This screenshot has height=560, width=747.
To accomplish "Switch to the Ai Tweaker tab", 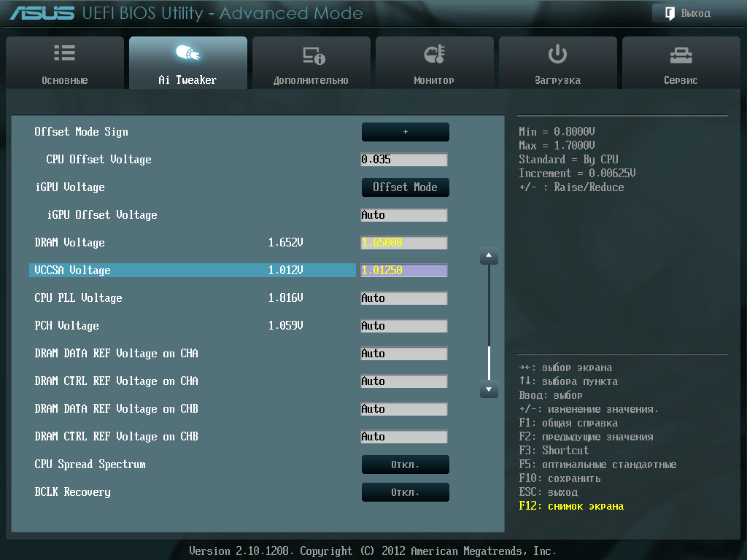I will [x=187, y=63].
